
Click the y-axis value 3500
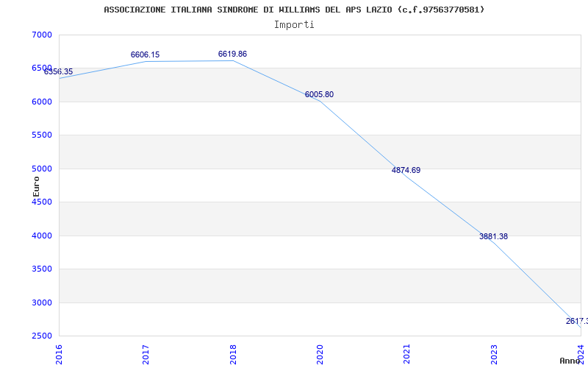[42, 269]
